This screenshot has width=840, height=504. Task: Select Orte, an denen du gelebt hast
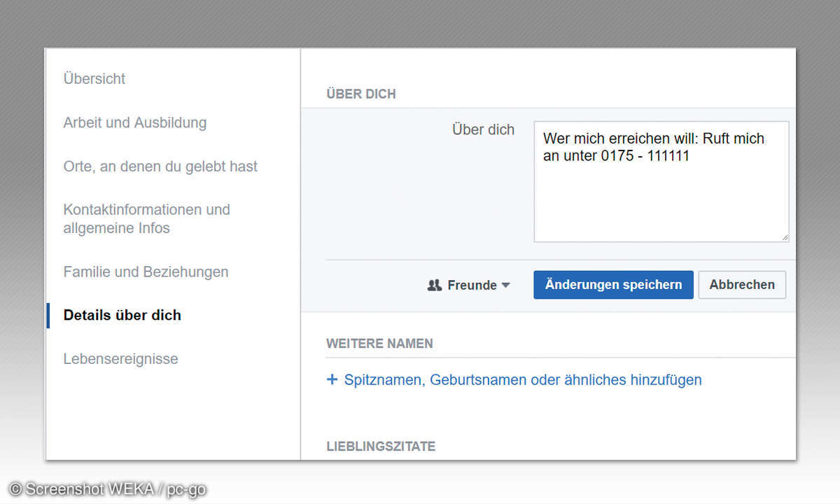pos(160,167)
